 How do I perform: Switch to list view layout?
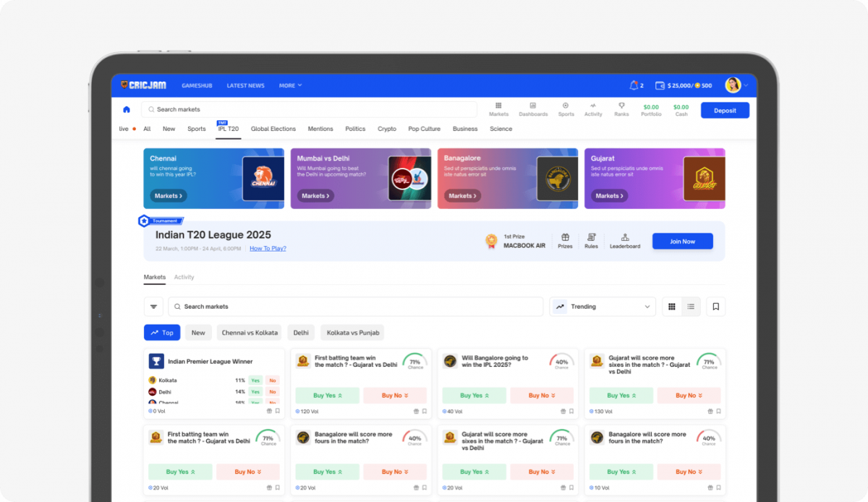click(691, 307)
